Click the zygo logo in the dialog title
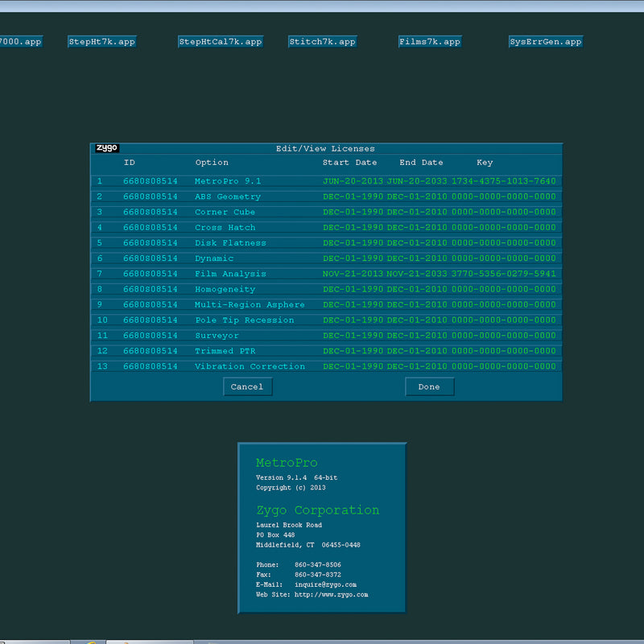The image size is (644, 644). click(x=107, y=148)
